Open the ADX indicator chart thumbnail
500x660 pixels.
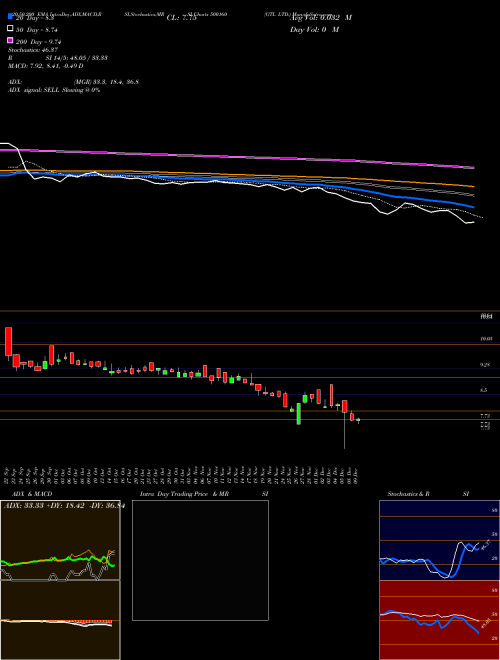click(x=60, y=540)
